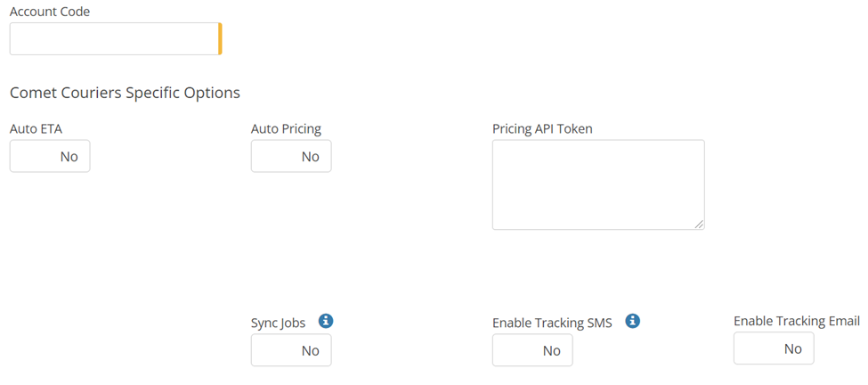Click the Enable Tracking Email label text
868x385 pixels.
796,321
